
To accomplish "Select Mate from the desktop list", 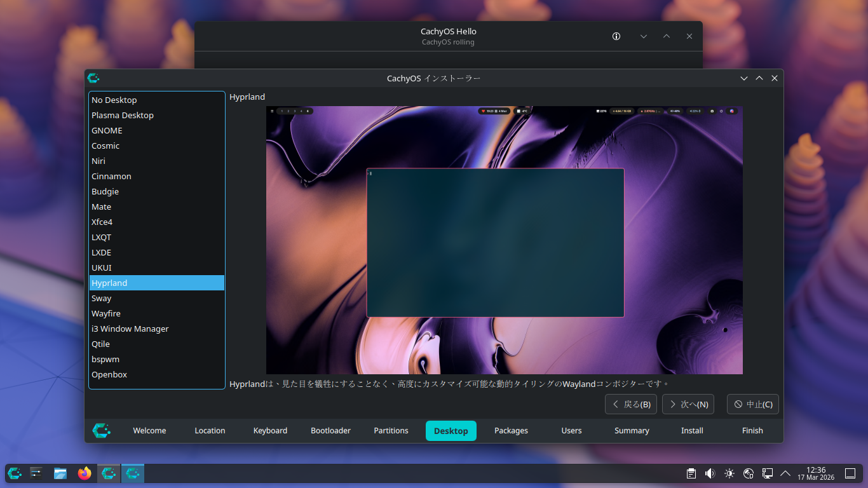I will tap(157, 207).
